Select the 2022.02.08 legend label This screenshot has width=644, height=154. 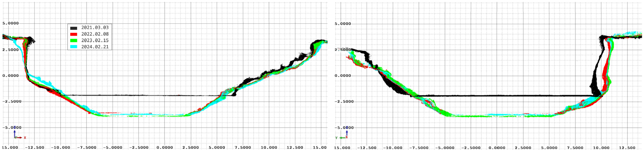click(95, 34)
